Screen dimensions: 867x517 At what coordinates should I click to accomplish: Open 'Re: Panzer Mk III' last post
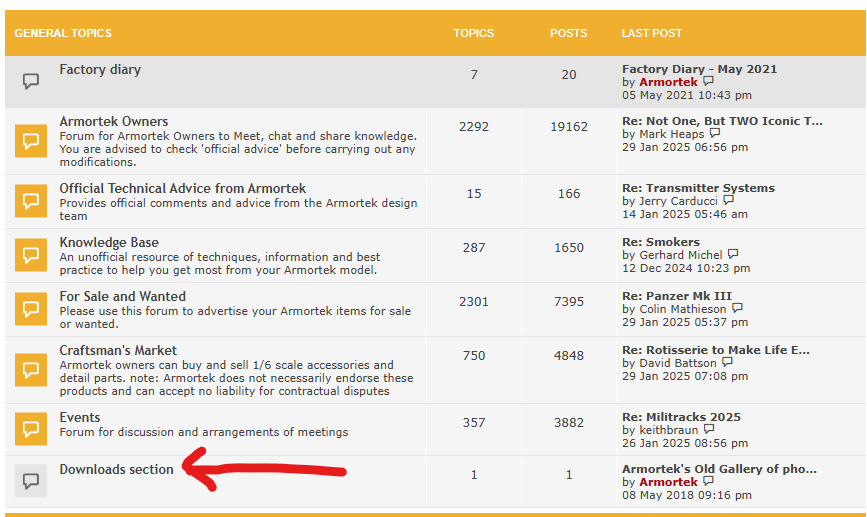coord(677,296)
